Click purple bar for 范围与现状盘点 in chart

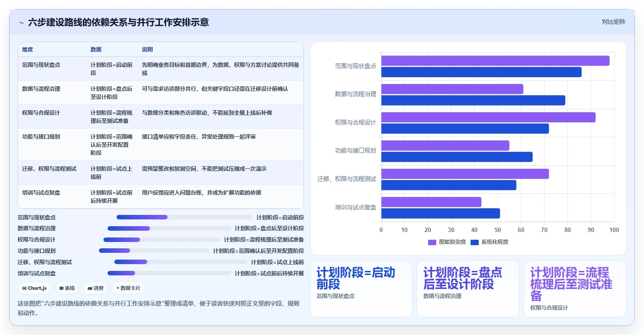coord(495,61)
